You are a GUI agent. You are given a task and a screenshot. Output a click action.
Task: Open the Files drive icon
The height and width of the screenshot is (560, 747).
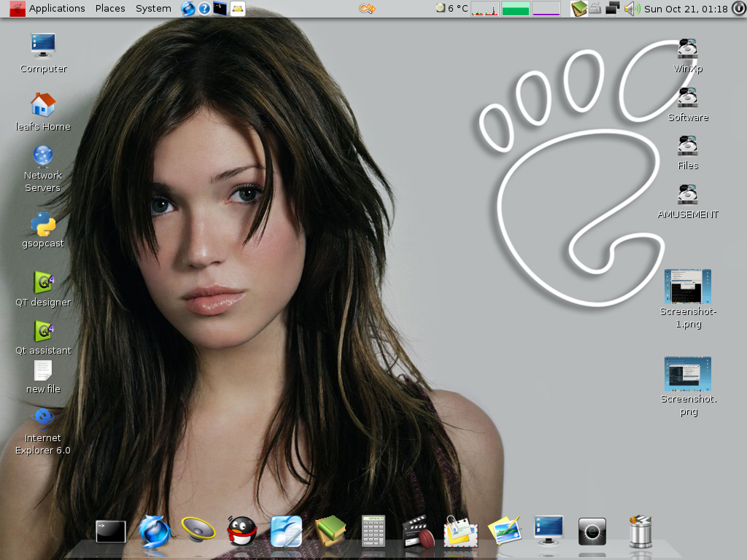[x=687, y=146]
